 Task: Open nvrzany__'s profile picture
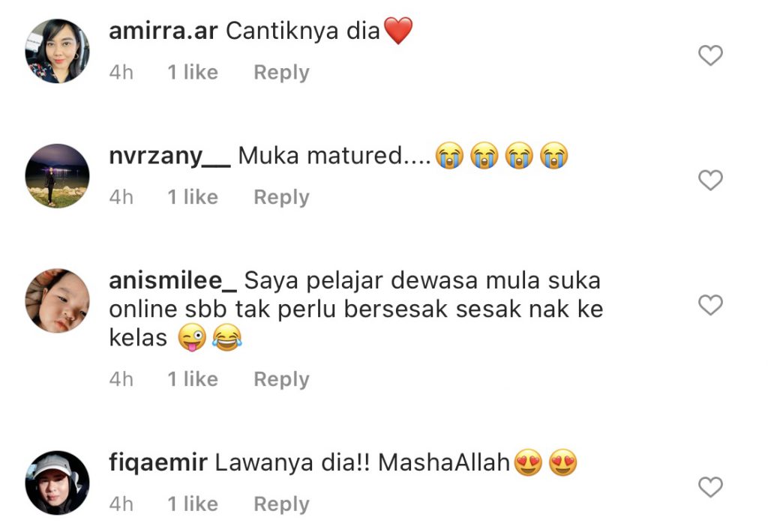tap(57, 175)
